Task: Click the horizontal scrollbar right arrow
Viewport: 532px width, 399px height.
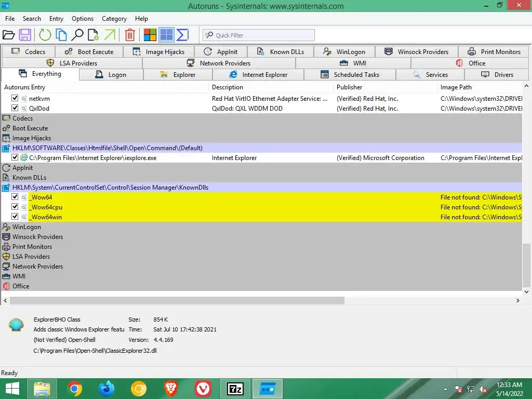Action: pos(518,300)
